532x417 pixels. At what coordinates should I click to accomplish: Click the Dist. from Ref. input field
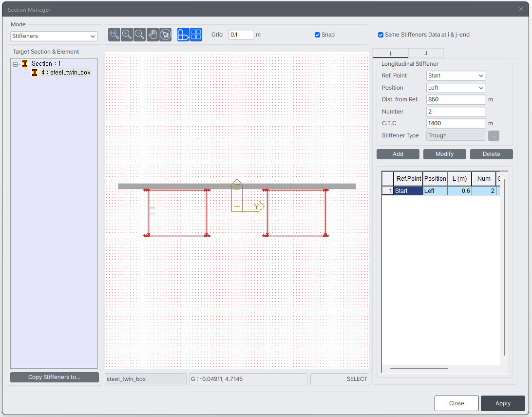coord(456,100)
